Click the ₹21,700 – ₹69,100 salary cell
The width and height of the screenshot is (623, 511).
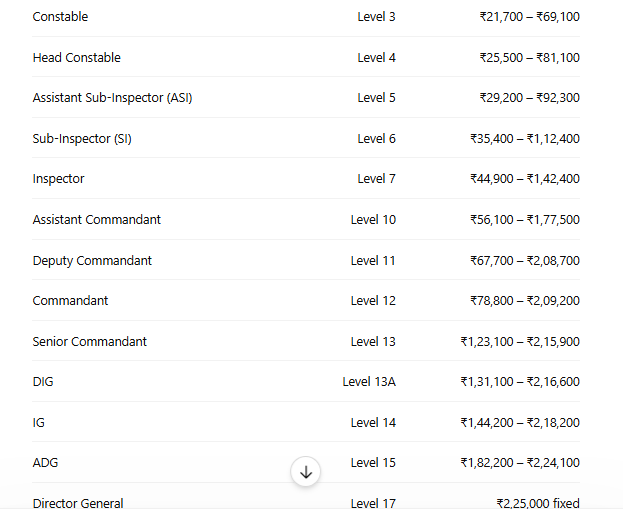click(x=530, y=17)
